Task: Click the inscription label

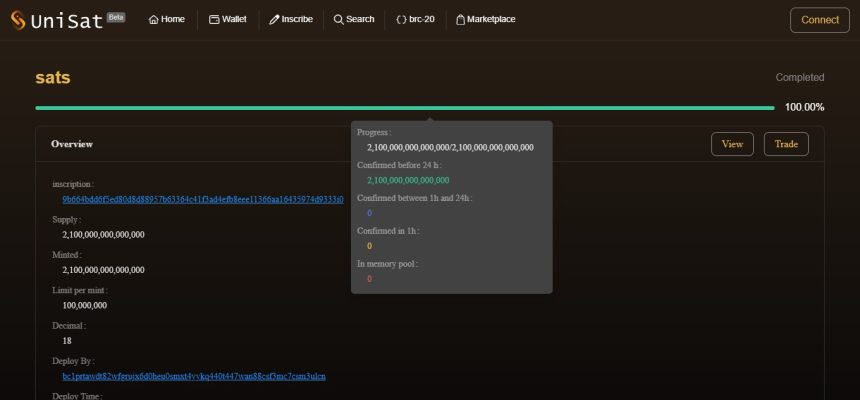Action: pyautogui.click(x=73, y=184)
